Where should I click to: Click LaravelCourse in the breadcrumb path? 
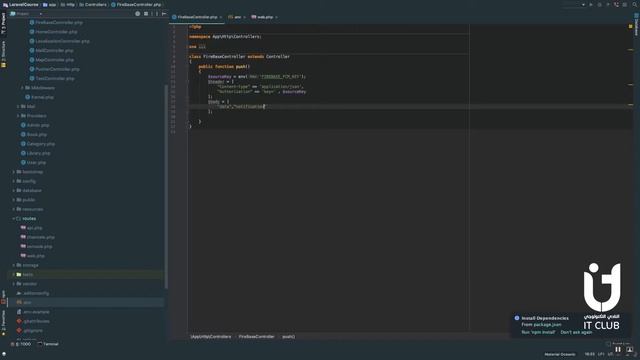click(20, 4)
